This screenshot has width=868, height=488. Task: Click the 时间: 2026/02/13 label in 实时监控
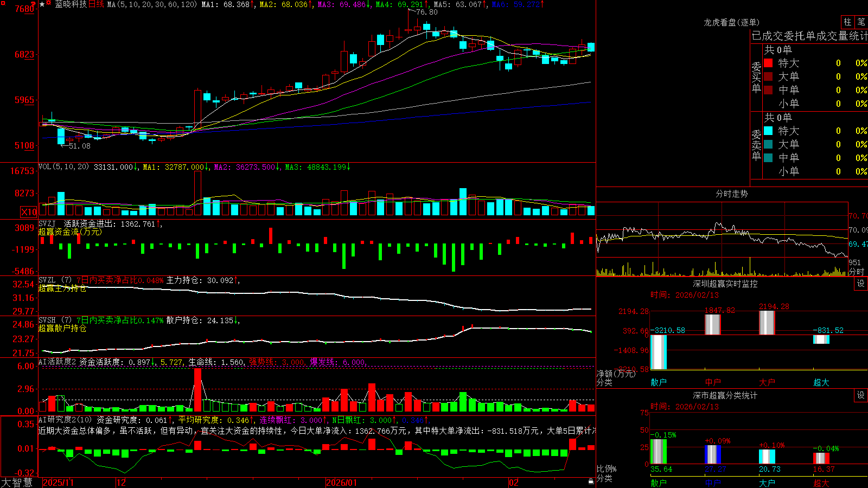[x=685, y=295]
